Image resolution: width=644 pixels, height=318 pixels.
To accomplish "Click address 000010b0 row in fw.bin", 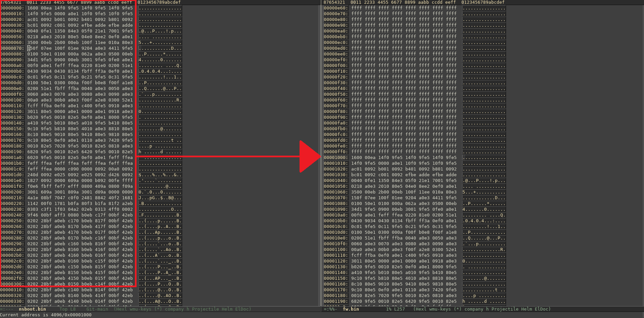I will coord(415,221).
